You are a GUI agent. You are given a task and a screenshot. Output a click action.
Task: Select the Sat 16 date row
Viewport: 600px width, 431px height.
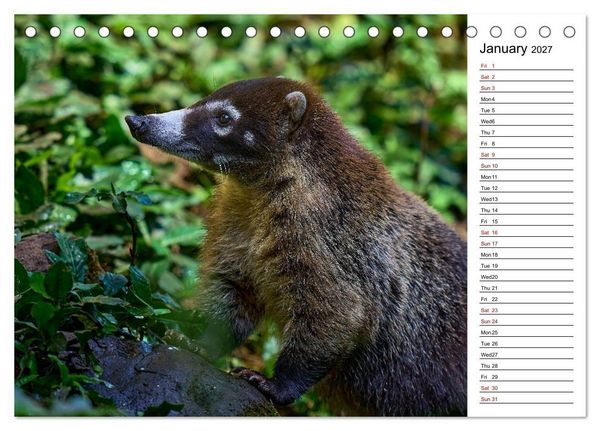(x=527, y=232)
